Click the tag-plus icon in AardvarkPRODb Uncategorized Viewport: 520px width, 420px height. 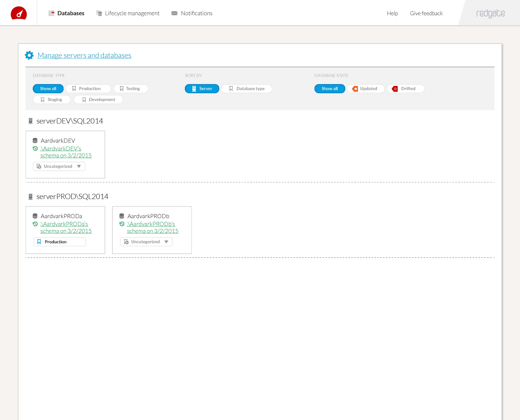pos(126,242)
